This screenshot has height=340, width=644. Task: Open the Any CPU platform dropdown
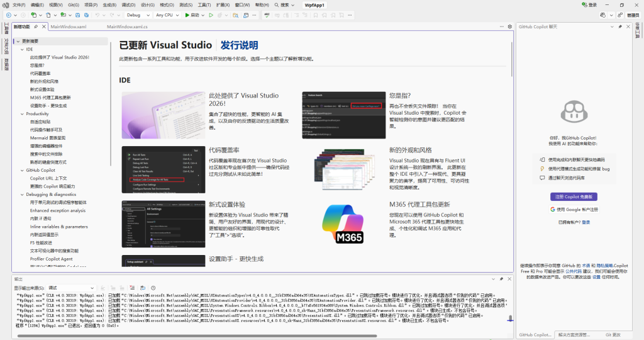(x=167, y=14)
